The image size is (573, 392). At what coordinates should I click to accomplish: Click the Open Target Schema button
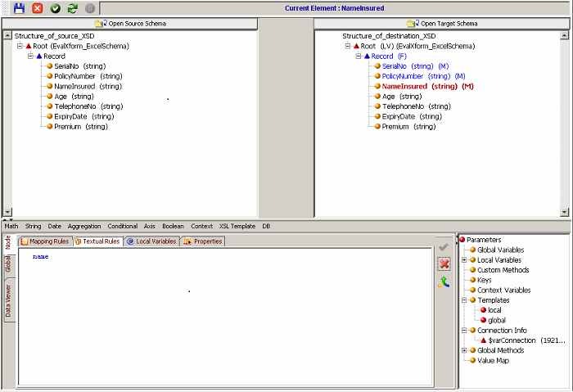pos(442,24)
